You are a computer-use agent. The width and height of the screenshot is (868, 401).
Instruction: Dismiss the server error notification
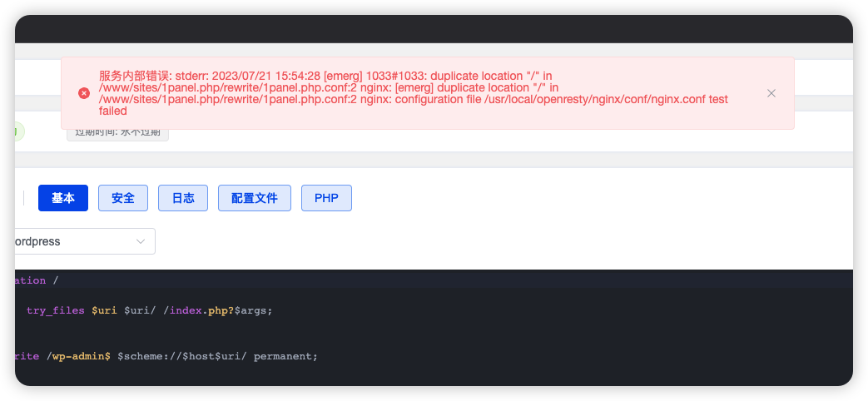tap(771, 93)
